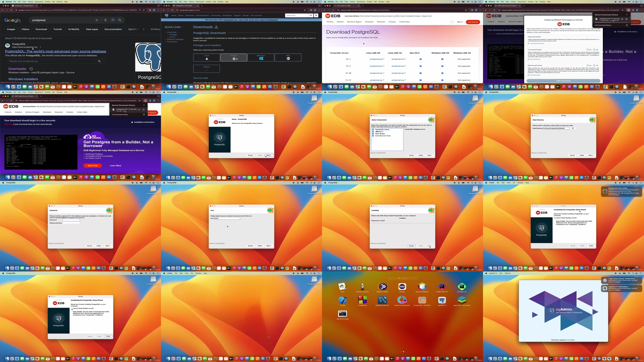
Task: Open SQL Shell (psql) in Launchpad
Action: 343,314
